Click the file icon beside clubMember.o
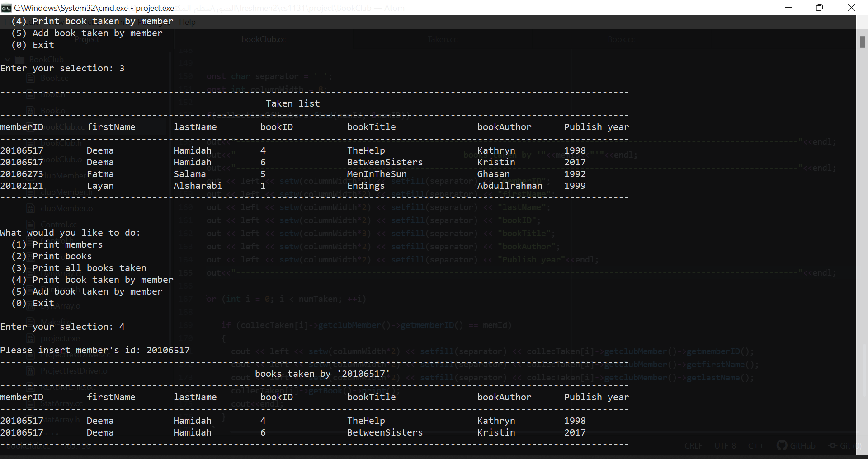The image size is (868, 459). click(30, 208)
